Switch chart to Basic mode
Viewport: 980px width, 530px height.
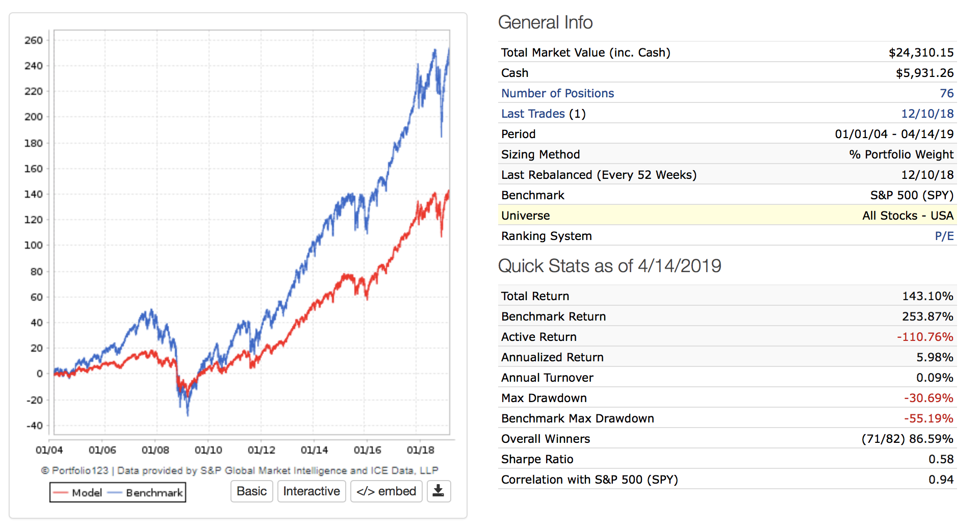pyautogui.click(x=251, y=491)
